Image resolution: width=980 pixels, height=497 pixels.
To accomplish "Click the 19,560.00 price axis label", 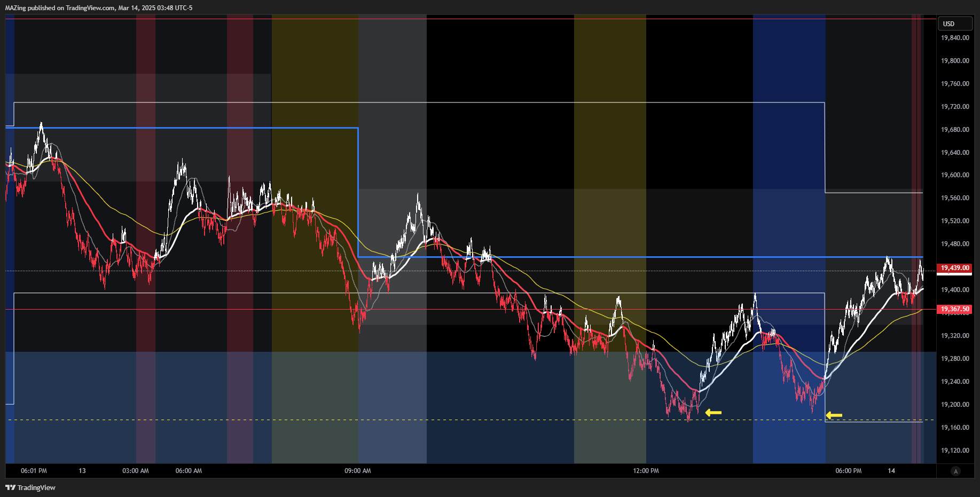I will pyautogui.click(x=955, y=198).
